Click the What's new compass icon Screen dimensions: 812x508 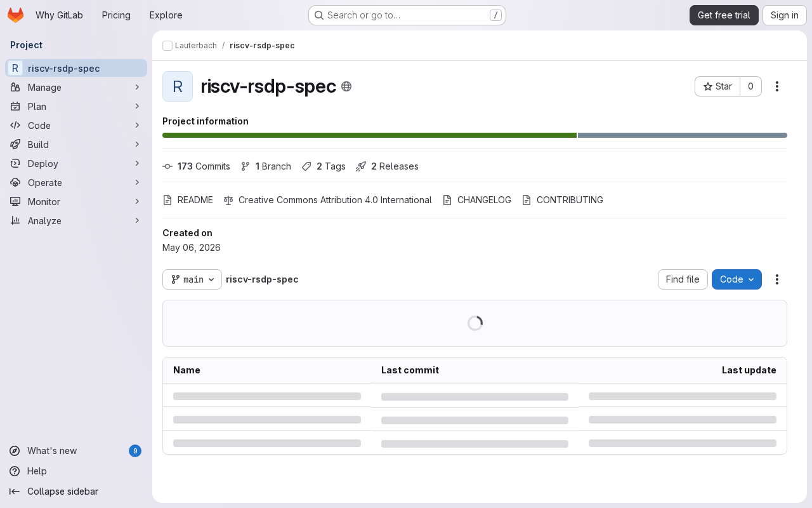click(x=15, y=451)
